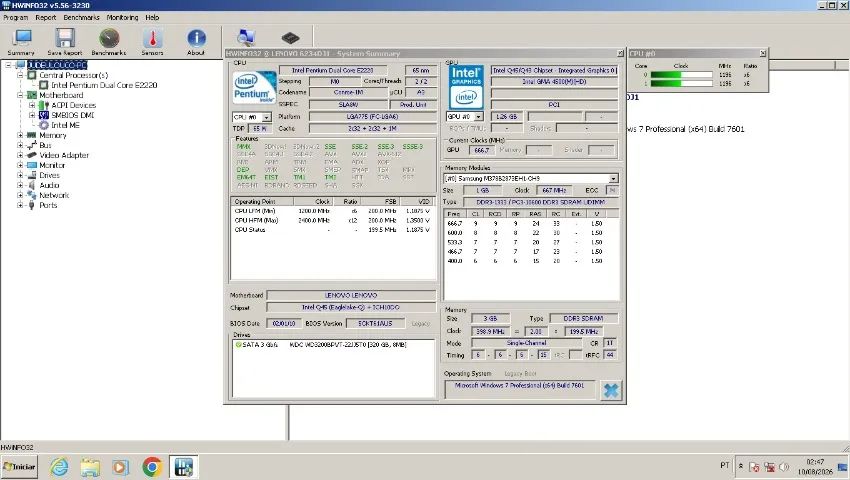850x480 pixels.
Task: Open Google Chrome from the taskbar
Action: click(x=152, y=467)
